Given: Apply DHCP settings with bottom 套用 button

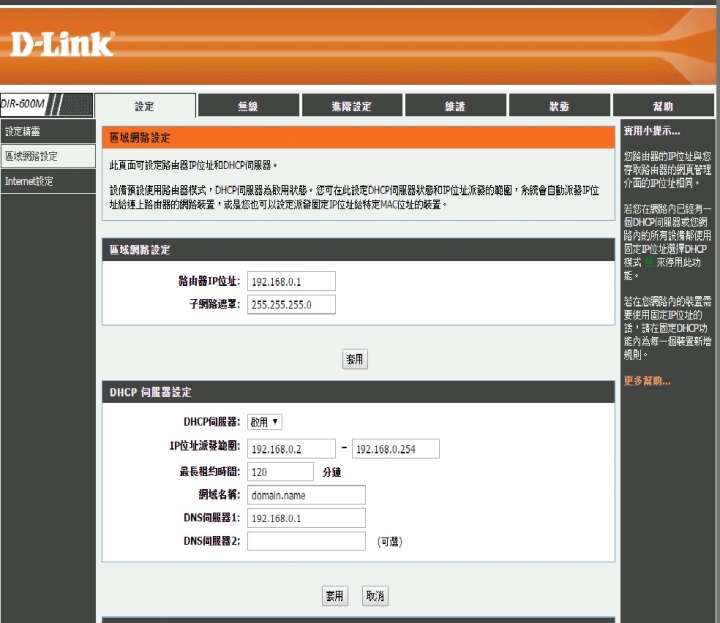Looking at the screenshot, I should point(335,596).
